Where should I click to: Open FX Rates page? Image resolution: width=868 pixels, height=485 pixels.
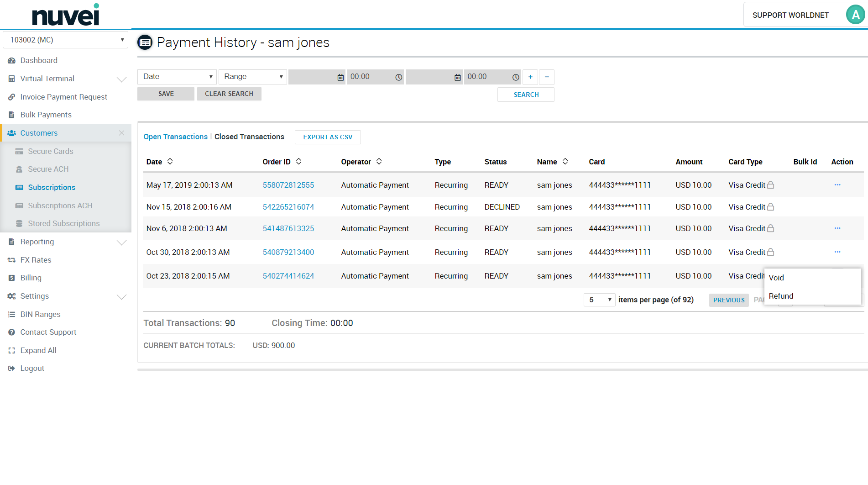click(x=36, y=260)
